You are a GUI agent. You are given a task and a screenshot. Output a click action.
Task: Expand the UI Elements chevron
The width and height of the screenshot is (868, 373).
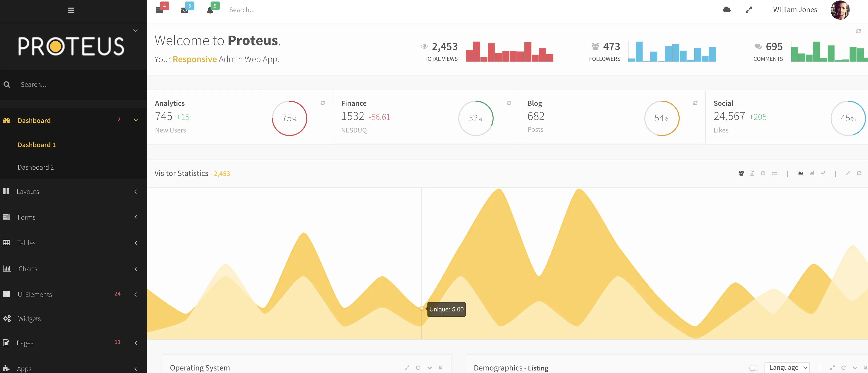pyautogui.click(x=136, y=295)
